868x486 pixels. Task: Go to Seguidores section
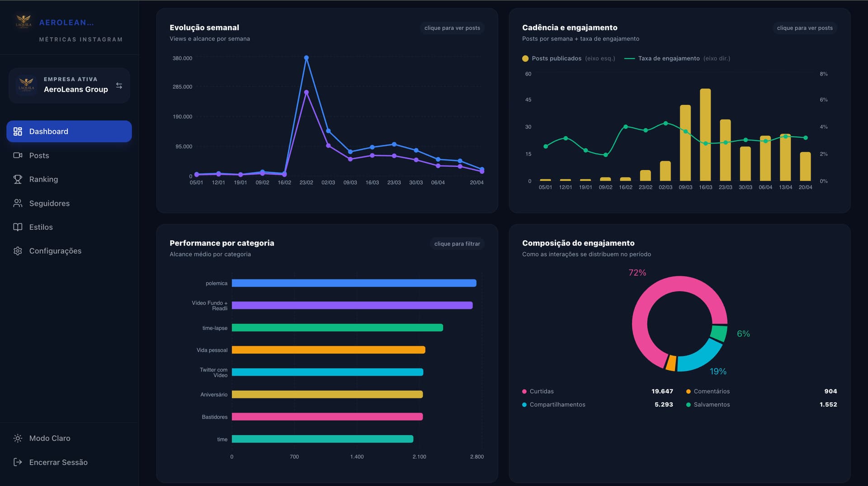(49, 203)
